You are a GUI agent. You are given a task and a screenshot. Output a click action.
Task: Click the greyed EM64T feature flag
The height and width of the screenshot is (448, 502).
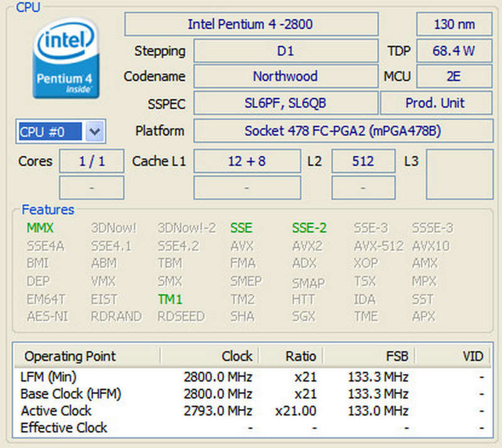46,299
